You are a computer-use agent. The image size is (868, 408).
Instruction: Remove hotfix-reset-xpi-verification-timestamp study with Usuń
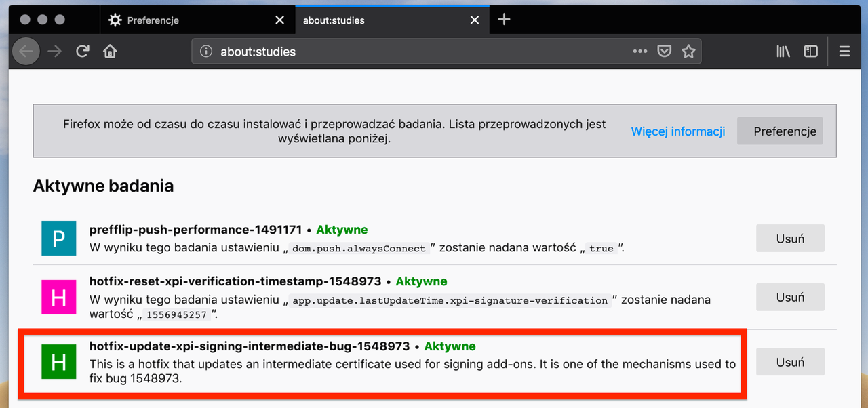point(790,297)
